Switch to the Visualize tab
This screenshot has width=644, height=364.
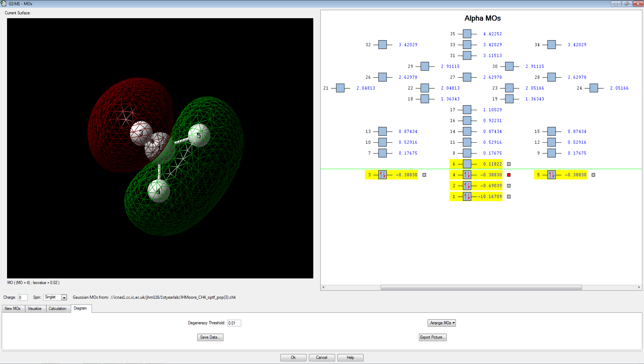(35, 309)
